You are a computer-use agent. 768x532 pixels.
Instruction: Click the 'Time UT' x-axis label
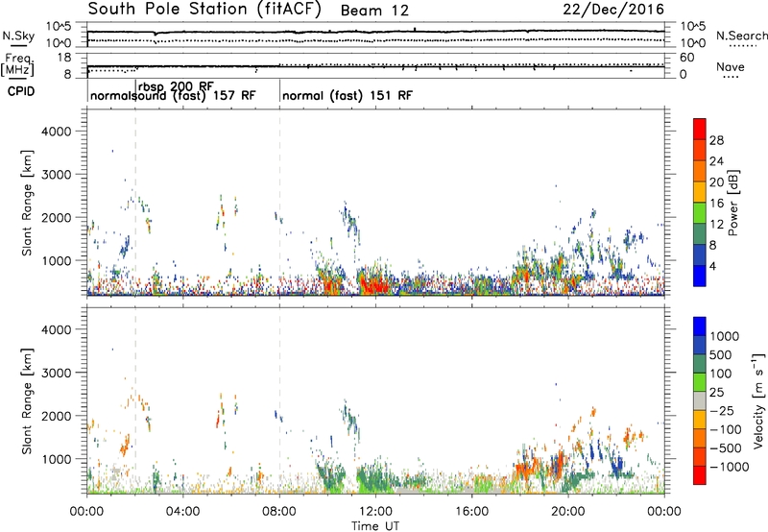pos(375,526)
